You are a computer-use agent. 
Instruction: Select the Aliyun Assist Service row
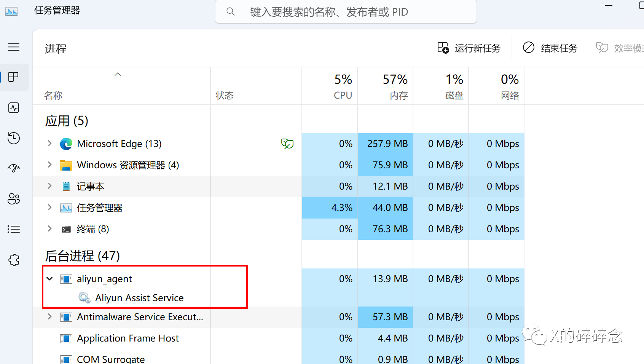(x=139, y=298)
